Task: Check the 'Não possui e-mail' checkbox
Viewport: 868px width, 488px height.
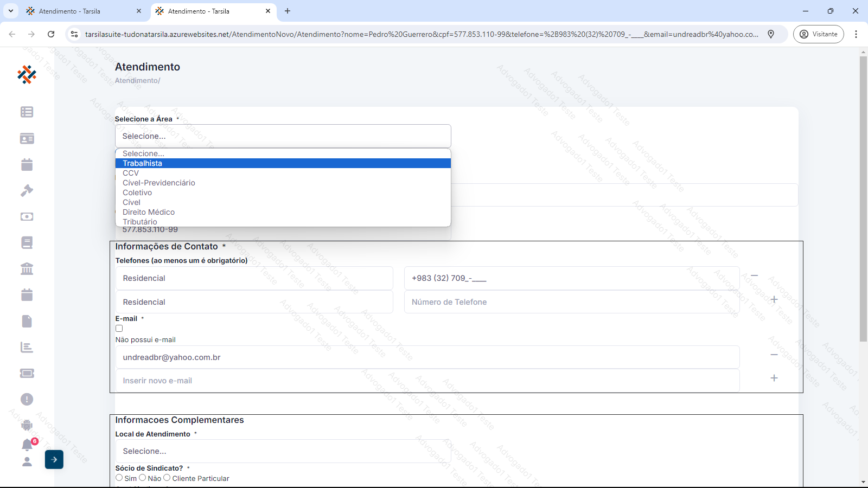Action: tap(119, 329)
